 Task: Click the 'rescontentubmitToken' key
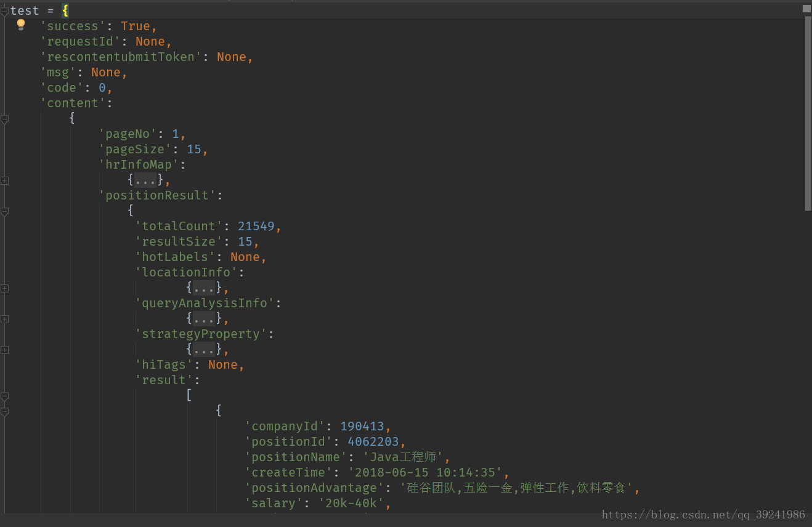(121, 57)
